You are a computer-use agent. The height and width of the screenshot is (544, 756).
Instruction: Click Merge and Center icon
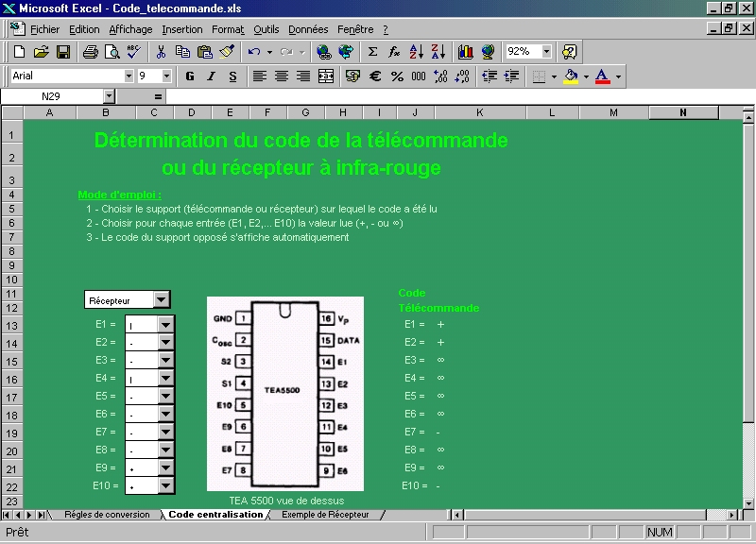tap(326, 76)
